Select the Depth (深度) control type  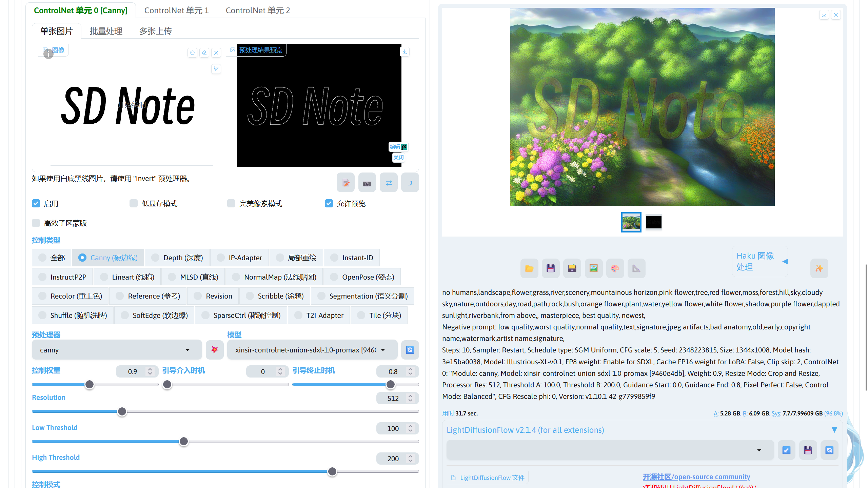tap(177, 258)
